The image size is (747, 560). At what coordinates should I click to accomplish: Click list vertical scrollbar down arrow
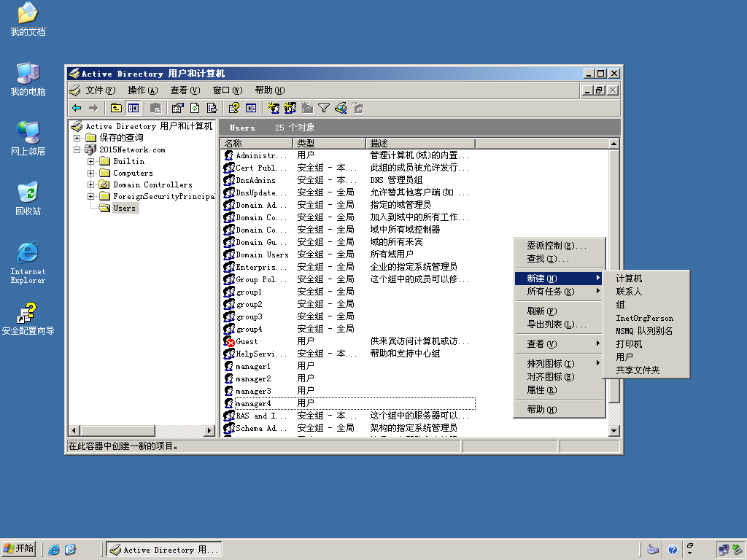click(614, 430)
